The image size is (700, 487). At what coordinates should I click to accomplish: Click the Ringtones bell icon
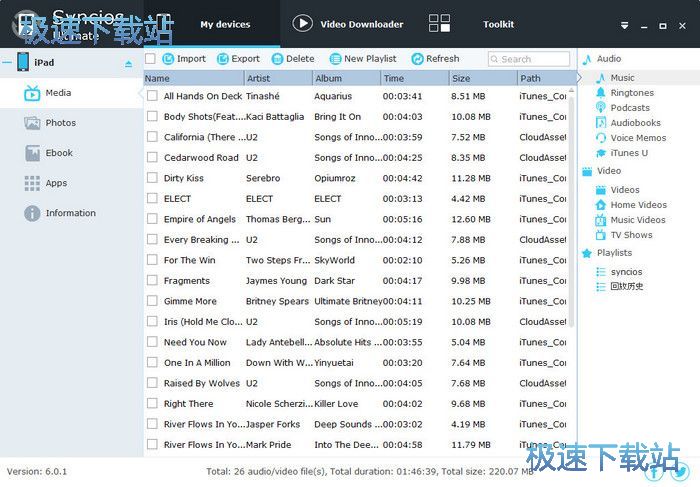pos(601,93)
